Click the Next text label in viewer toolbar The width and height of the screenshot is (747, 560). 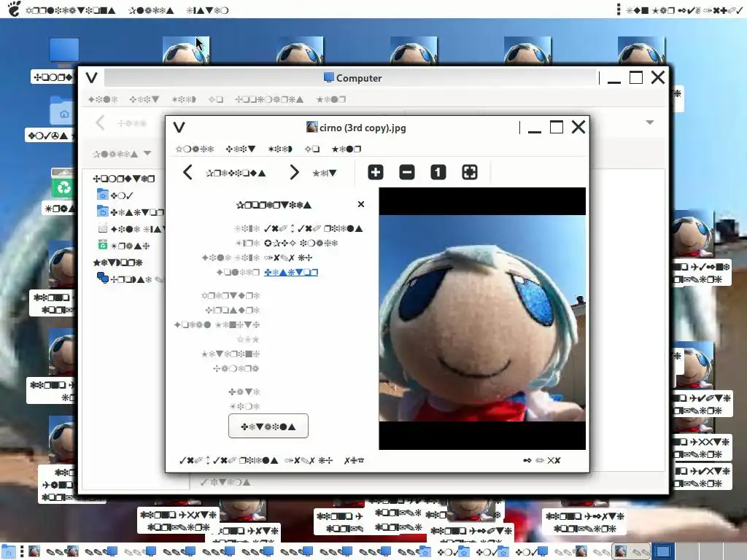[325, 173]
